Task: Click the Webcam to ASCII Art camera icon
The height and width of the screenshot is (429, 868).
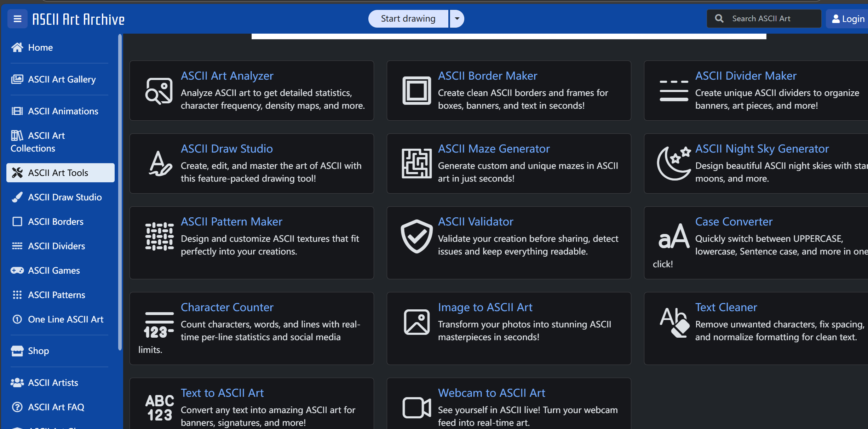Action: pos(416,408)
